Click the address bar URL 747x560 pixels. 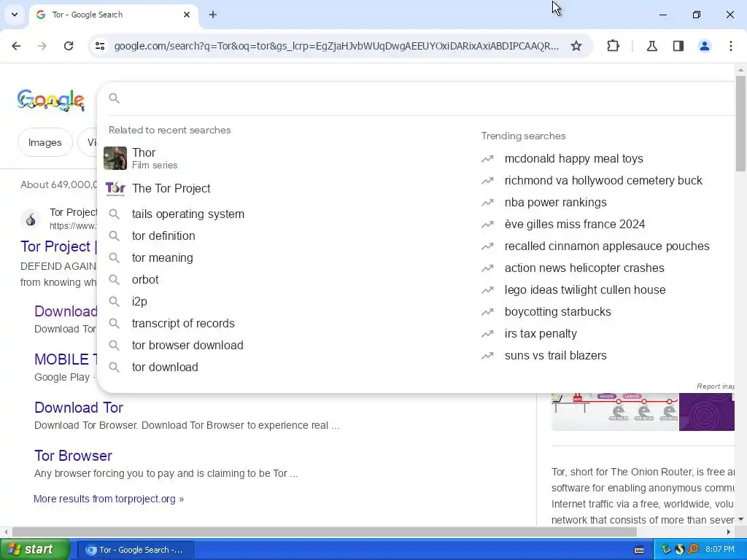[336, 46]
